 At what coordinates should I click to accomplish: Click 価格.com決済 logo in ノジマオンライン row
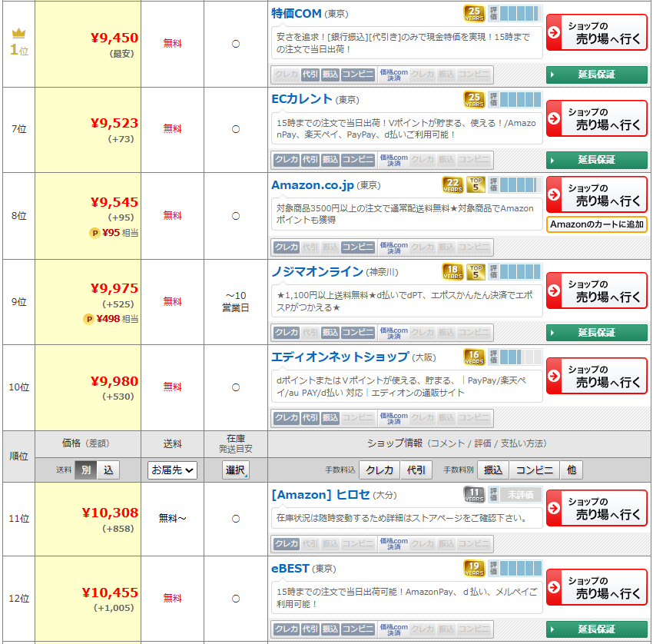(393, 333)
